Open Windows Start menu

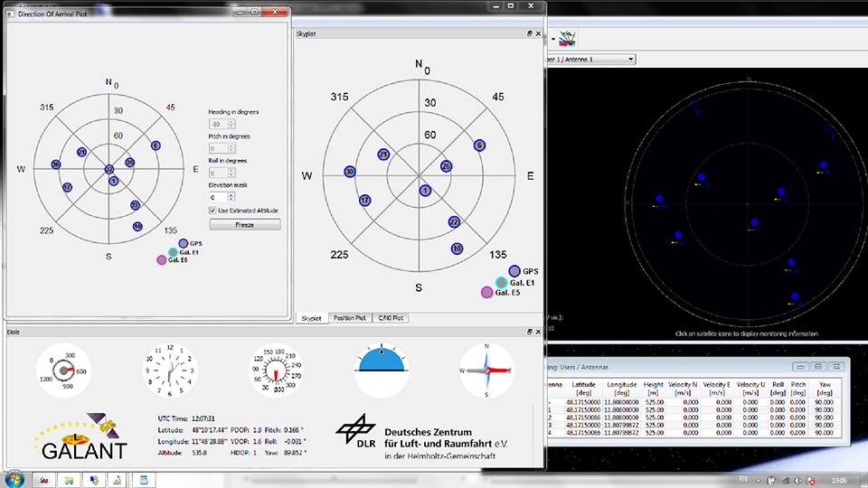tap(15, 478)
